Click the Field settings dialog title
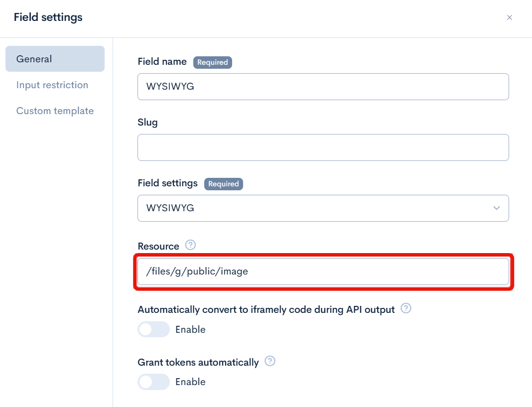The image size is (532, 407). 48,17
